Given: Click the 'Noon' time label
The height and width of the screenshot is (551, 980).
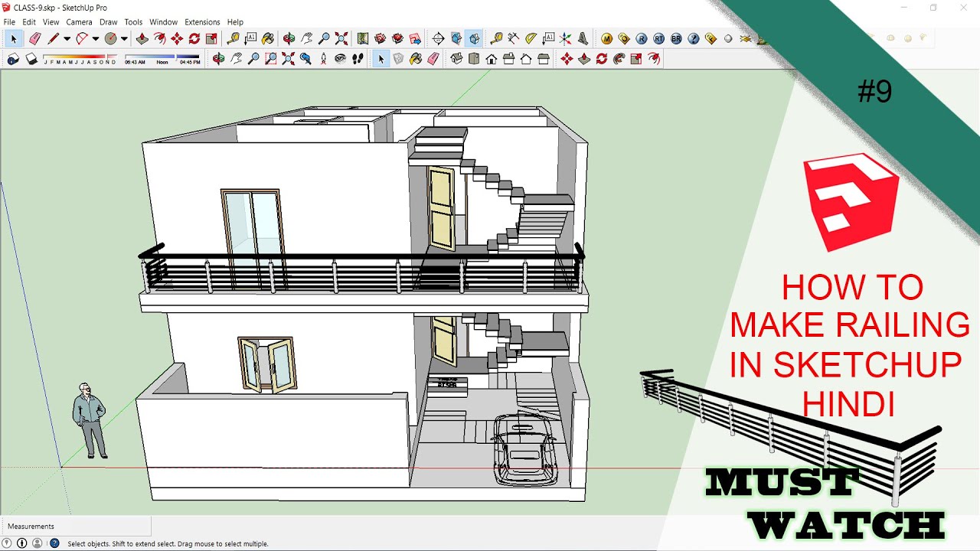Looking at the screenshot, I should pos(162,62).
